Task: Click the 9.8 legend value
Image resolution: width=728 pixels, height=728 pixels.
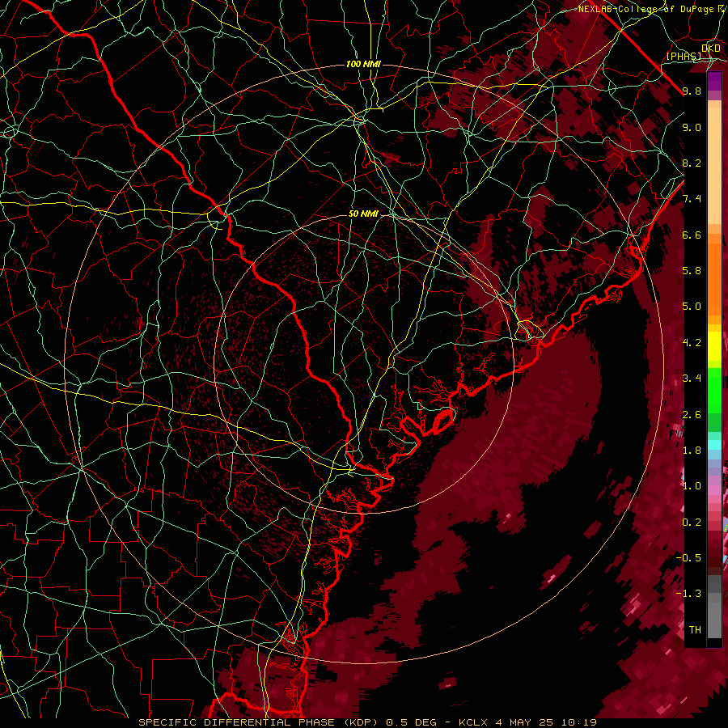Action: 692,91
